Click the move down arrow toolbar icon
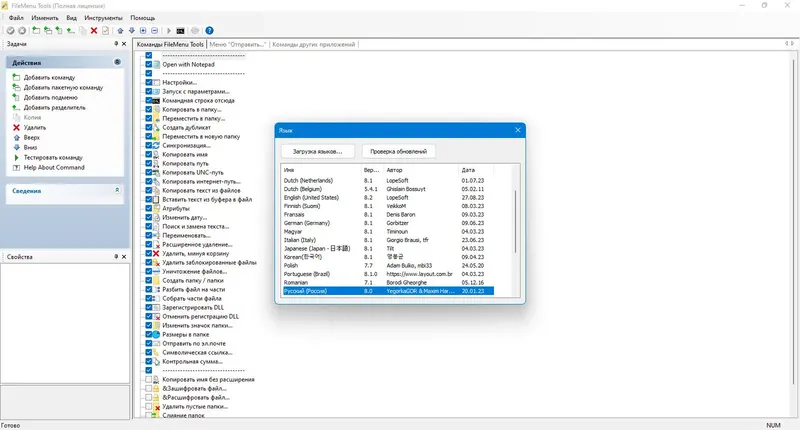This screenshot has height=430, width=800. click(132, 31)
